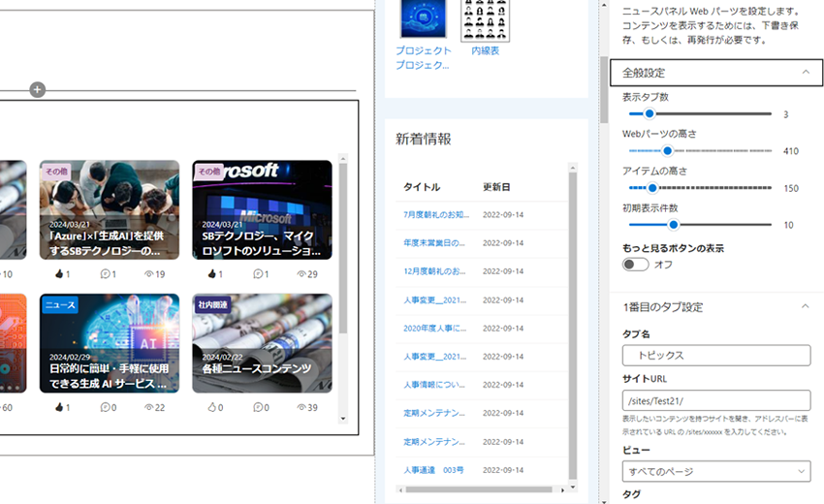Open the 内線表 link text
This screenshot has width=824, height=504.
(x=485, y=50)
